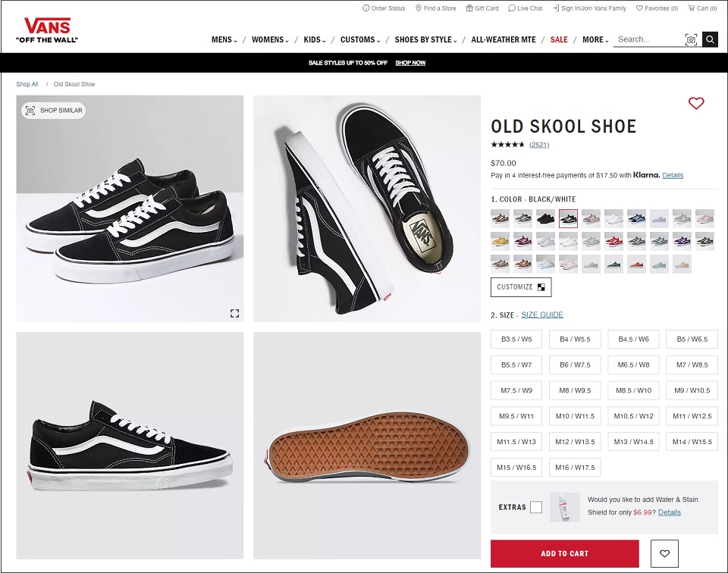Open top-down view shoe image

point(367,208)
